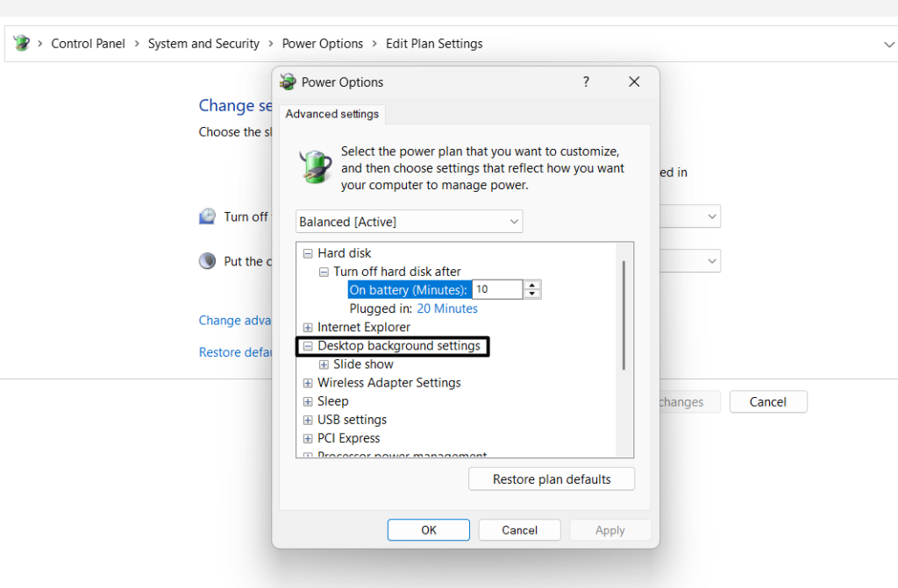The width and height of the screenshot is (898, 588).
Task: Expand the Internet Explorer settings node
Action: click(x=308, y=328)
